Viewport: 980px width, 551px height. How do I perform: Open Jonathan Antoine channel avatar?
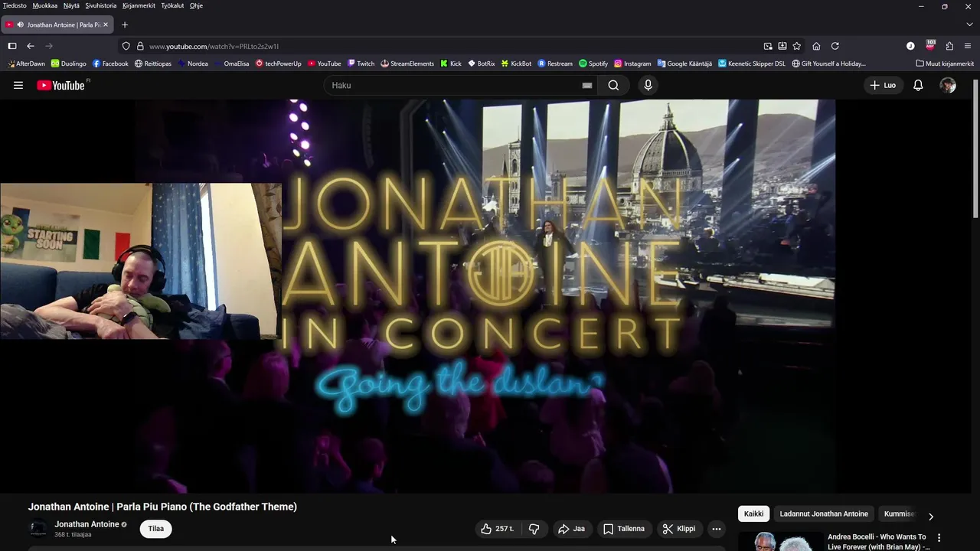tap(38, 528)
